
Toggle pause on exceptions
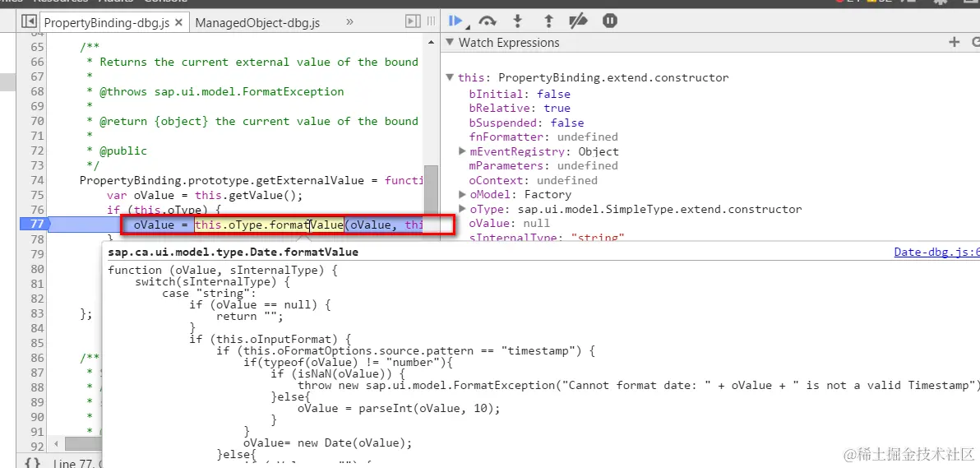610,21
